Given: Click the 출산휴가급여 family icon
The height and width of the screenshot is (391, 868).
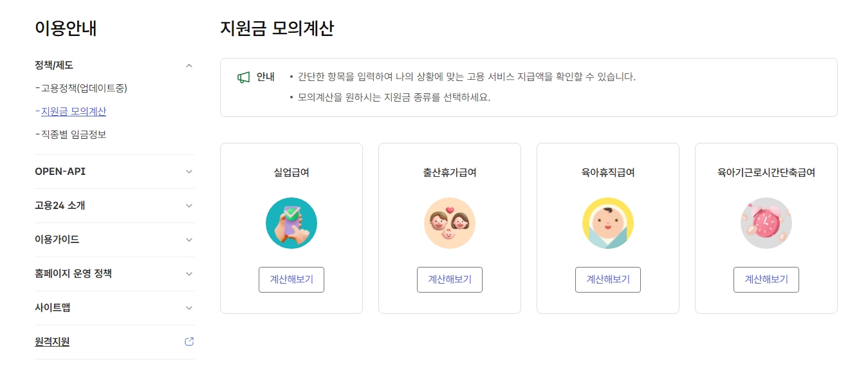Looking at the screenshot, I should point(449,223).
